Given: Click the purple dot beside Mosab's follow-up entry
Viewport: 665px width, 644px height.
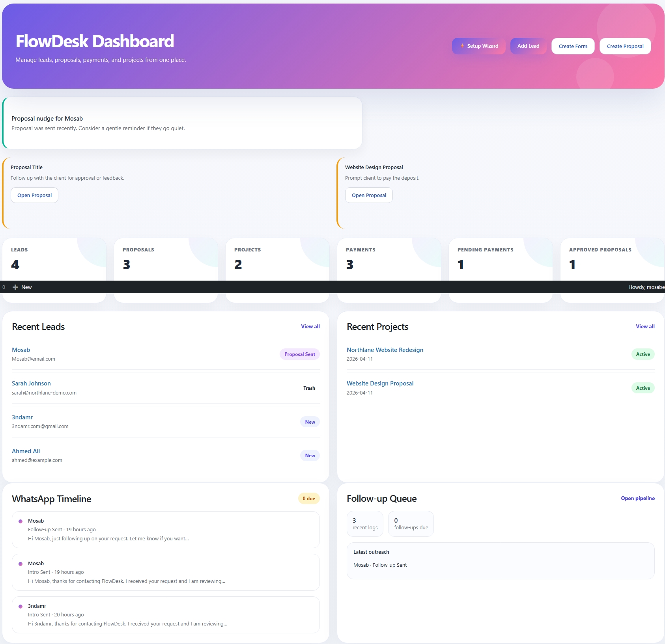Looking at the screenshot, I should click(x=21, y=521).
